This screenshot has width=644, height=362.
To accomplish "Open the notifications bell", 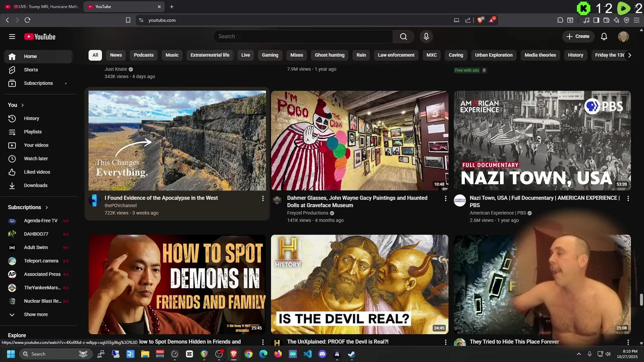I will [604, 36].
